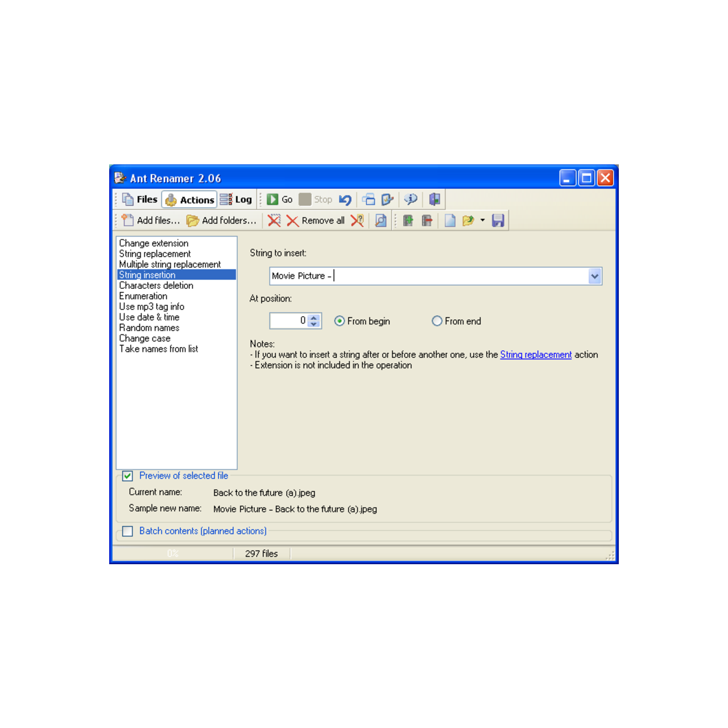Click the Exit door icon

click(x=435, y=200)
